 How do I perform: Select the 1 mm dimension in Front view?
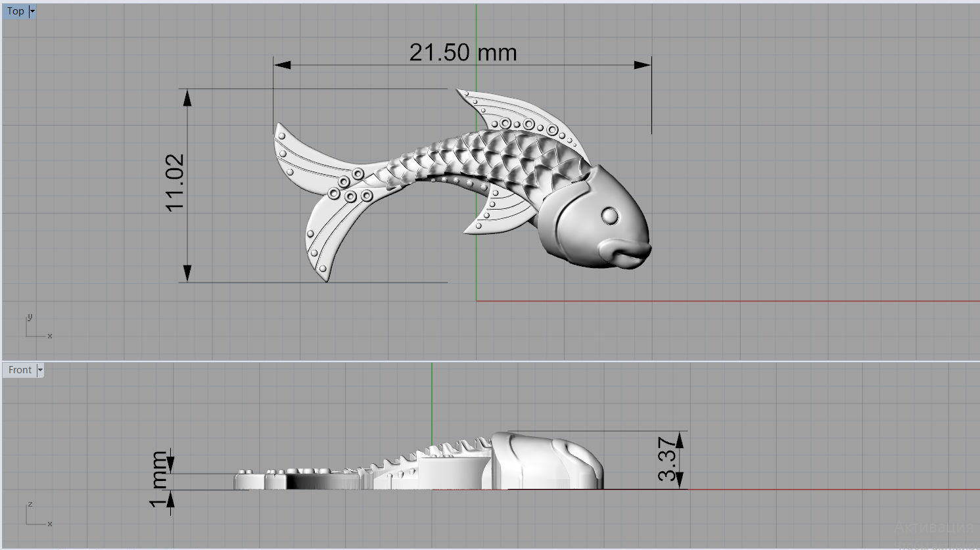[x=159, y=479]
